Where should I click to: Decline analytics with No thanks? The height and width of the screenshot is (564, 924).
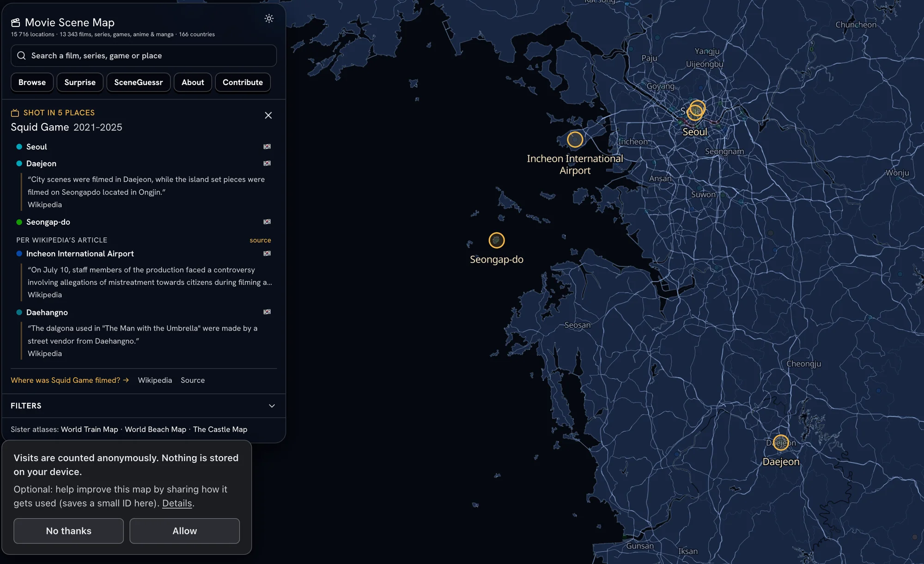click(x=69, y=531)
